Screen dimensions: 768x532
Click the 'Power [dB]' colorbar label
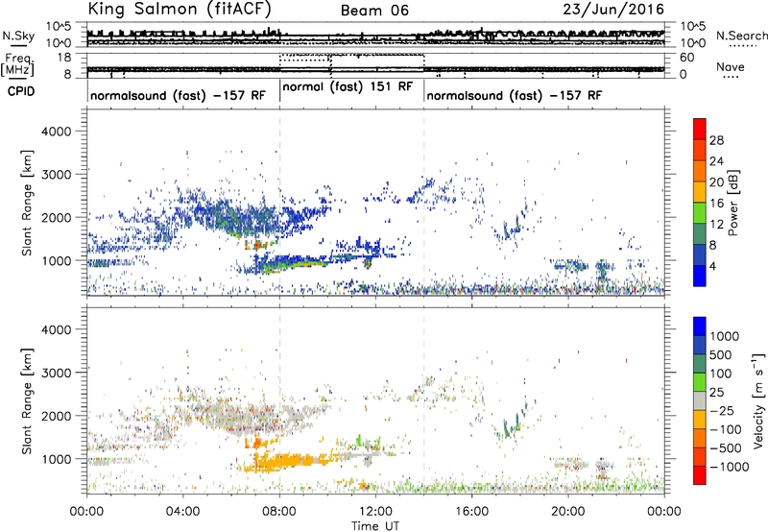pos(732,203)
